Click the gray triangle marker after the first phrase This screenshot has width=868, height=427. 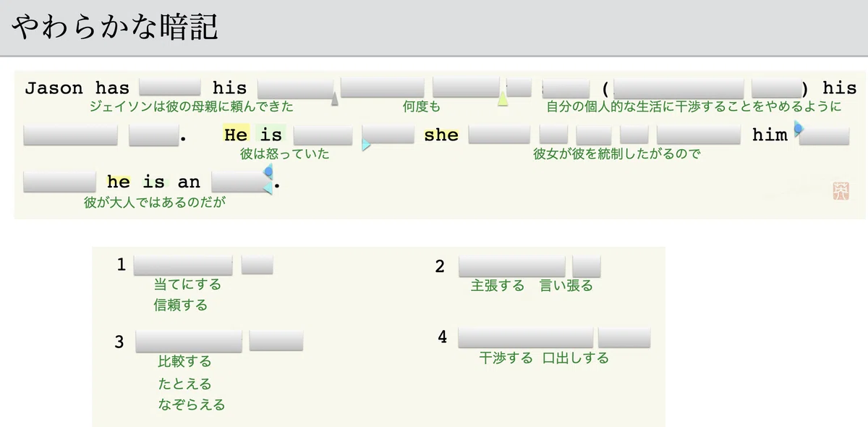coord(334,100)
